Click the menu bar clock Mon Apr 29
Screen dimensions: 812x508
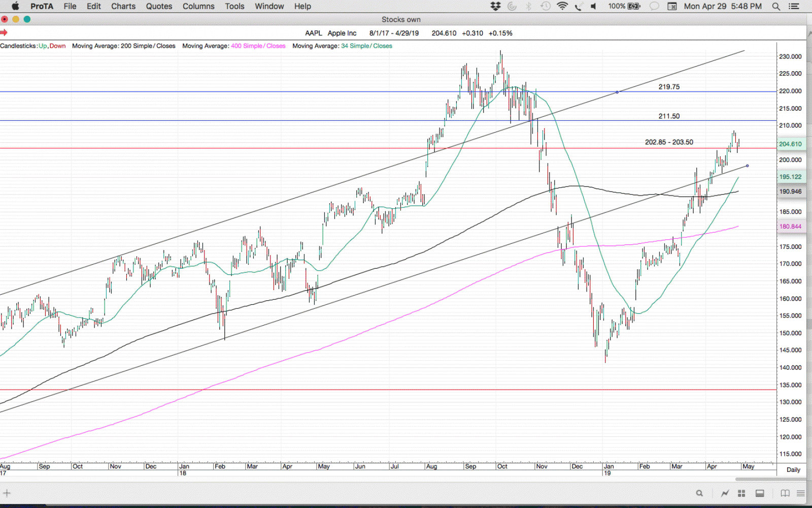723,6
